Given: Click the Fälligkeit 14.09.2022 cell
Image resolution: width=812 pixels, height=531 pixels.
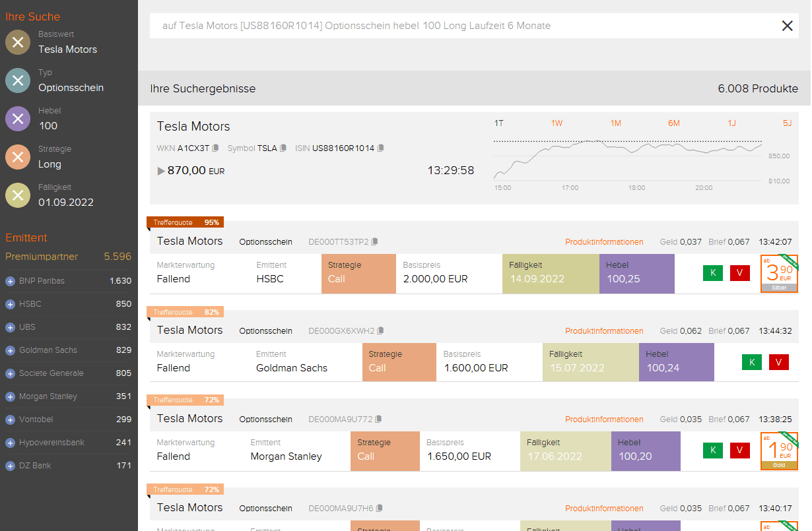Looking at the screenshot, I should point(551,274).
